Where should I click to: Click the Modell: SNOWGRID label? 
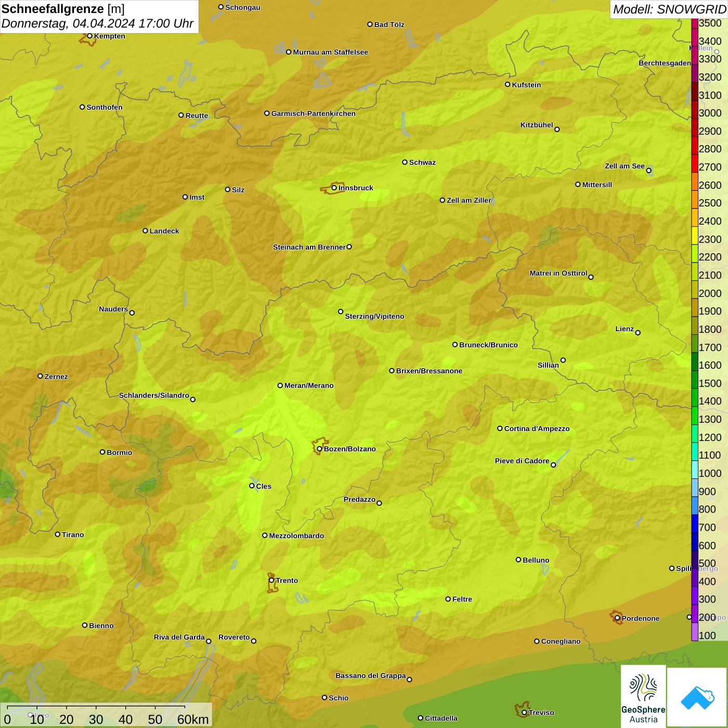pos(669,9)
